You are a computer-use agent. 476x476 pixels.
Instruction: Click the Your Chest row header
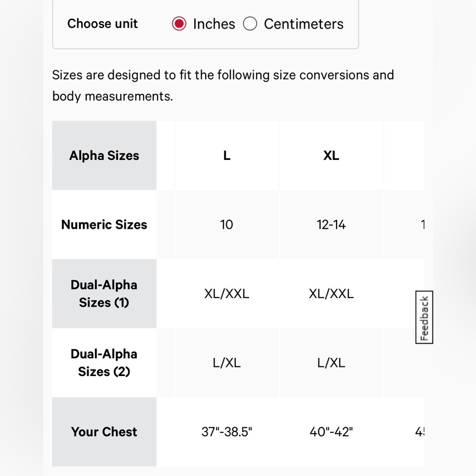pyautogui.click(x=104, y=432)
